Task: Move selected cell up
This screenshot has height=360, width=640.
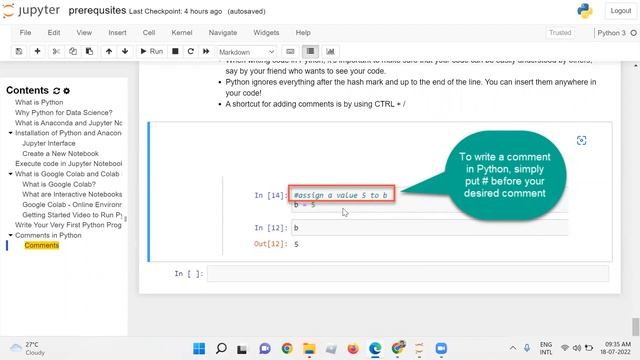Action: pos(109,51)
